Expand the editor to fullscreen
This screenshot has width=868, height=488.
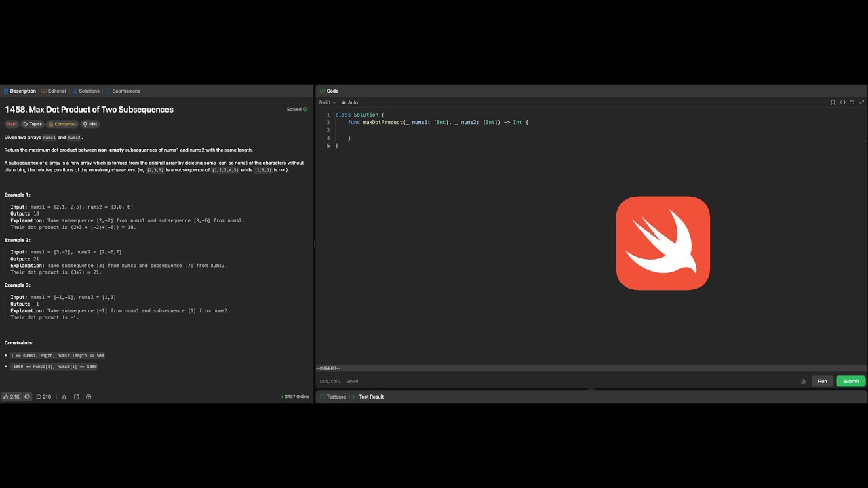tap(862, 102)
